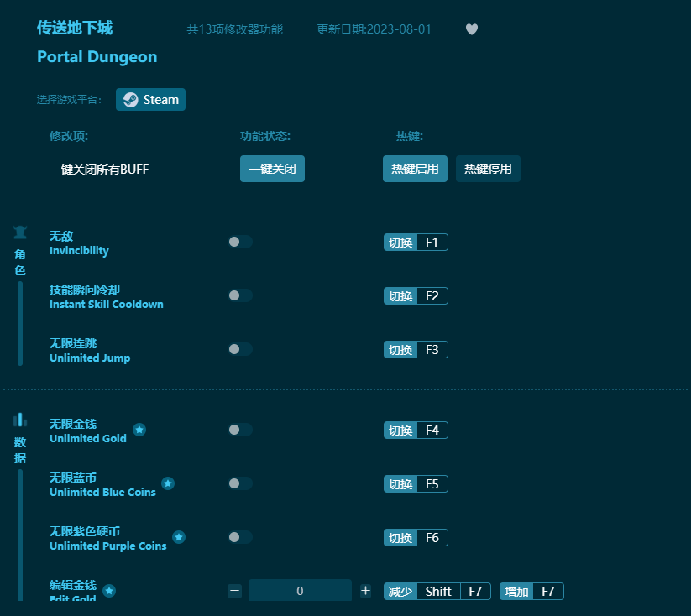The width and height of the screenshot is (691, 616).
Task: Click the star icon beside Unlimited Purple Coins
Action: coord(177,536)
